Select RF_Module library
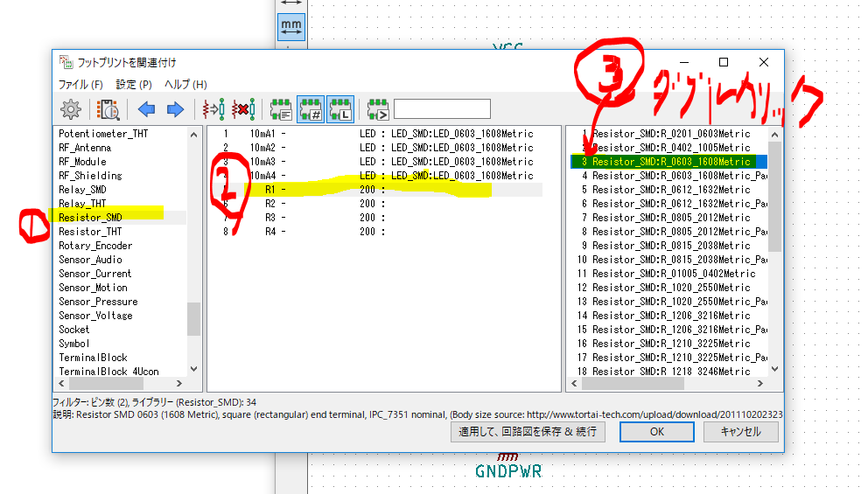This screenshot has height=494, width=868. (82, 162)
